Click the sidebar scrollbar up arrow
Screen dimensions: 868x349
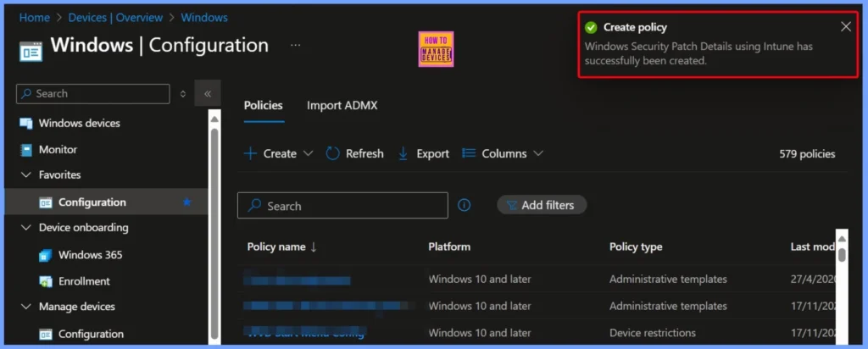(x=214, y=119)
